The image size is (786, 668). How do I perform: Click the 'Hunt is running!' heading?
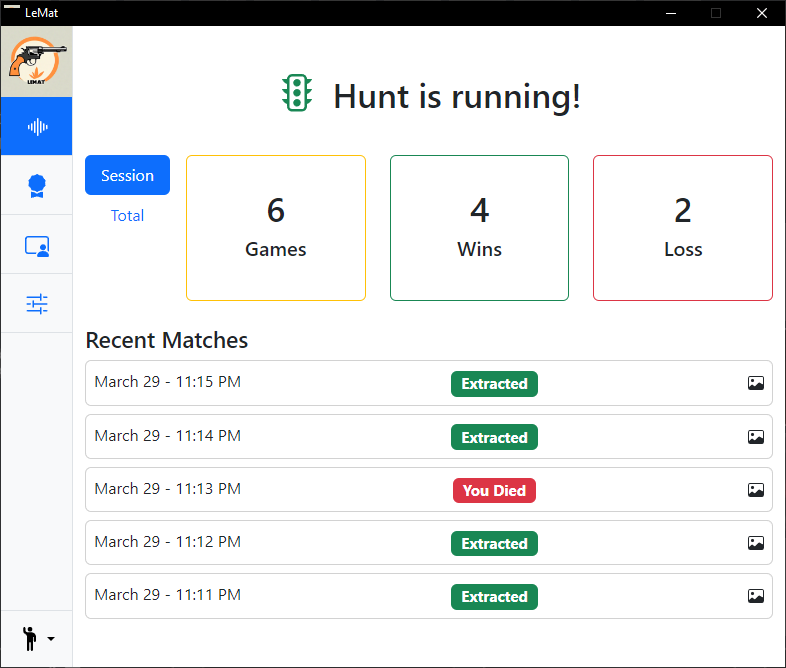click(x=457, y=96)
